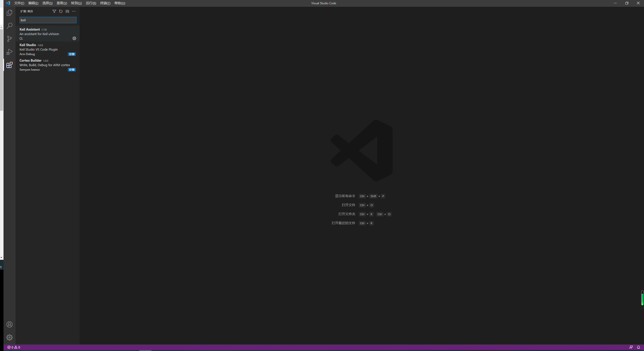Click the refresh extensions icon
This screenshot has width=644, height=351.
coord(61,11)
